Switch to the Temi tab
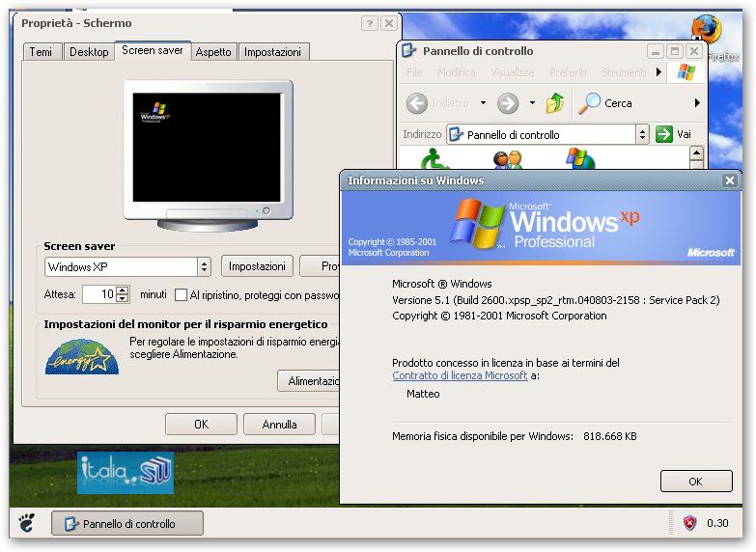Viewport: 756px width, 552px height. coord(41,52)
